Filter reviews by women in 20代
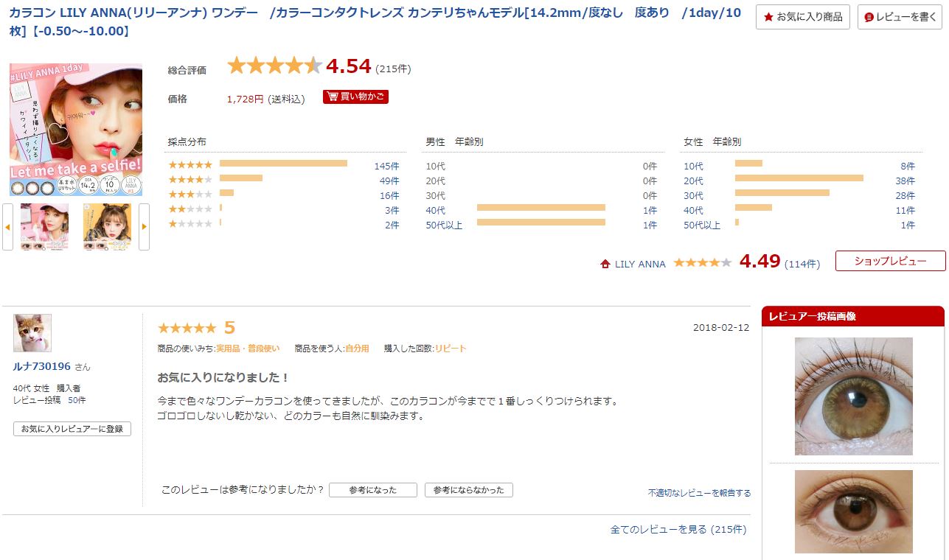The image size is (949, 560). coord(904,181)
